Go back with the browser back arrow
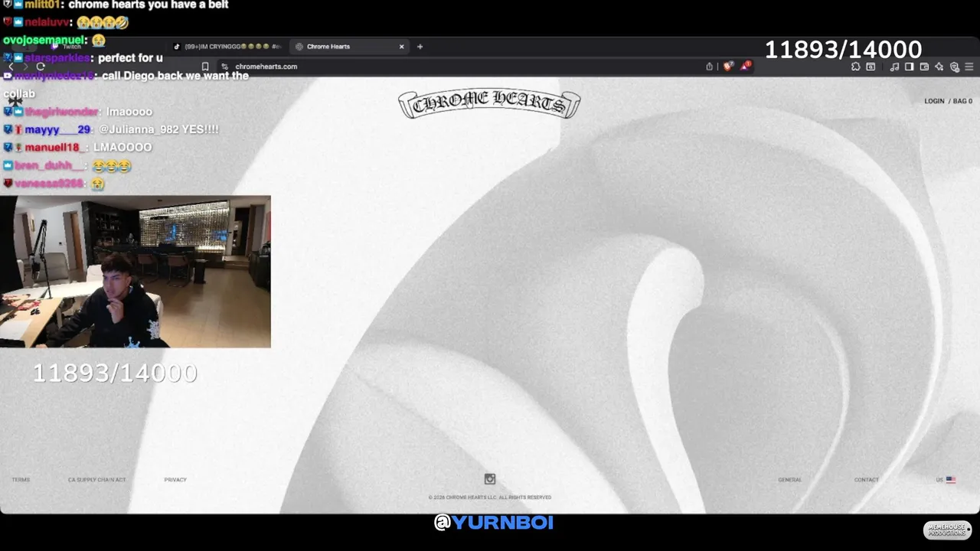980x551 pixels. pos(11,67)
